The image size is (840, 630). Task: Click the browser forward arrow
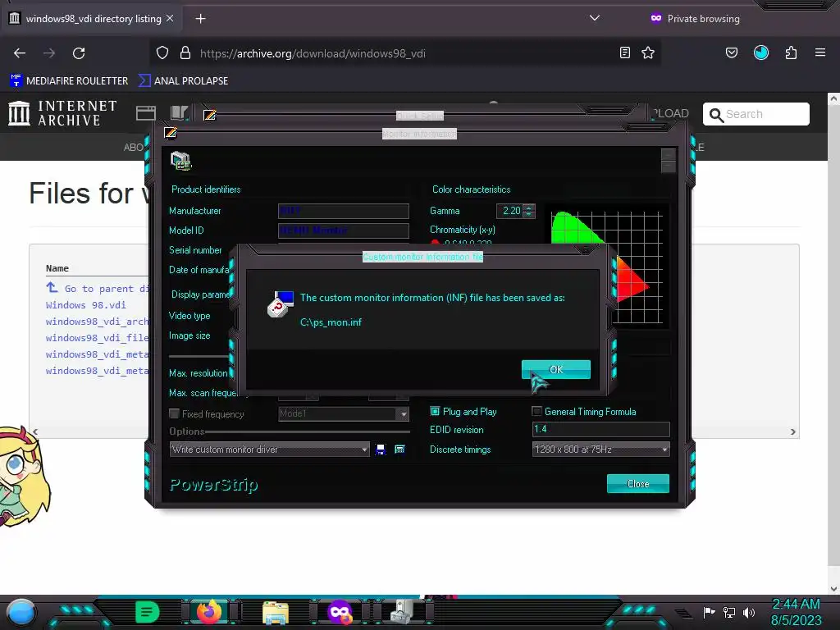click(49, 53)
